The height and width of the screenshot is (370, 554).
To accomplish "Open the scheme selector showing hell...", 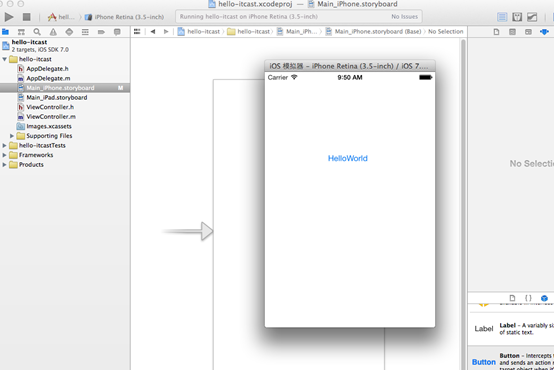I will click(x=62, y=17).
